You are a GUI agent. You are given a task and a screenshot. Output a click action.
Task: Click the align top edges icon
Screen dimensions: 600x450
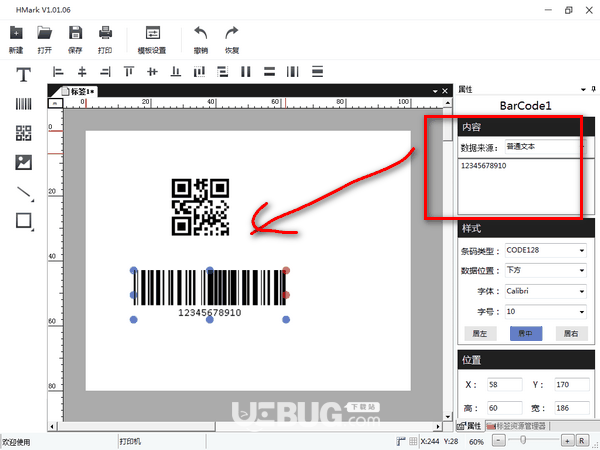[129, 72]
